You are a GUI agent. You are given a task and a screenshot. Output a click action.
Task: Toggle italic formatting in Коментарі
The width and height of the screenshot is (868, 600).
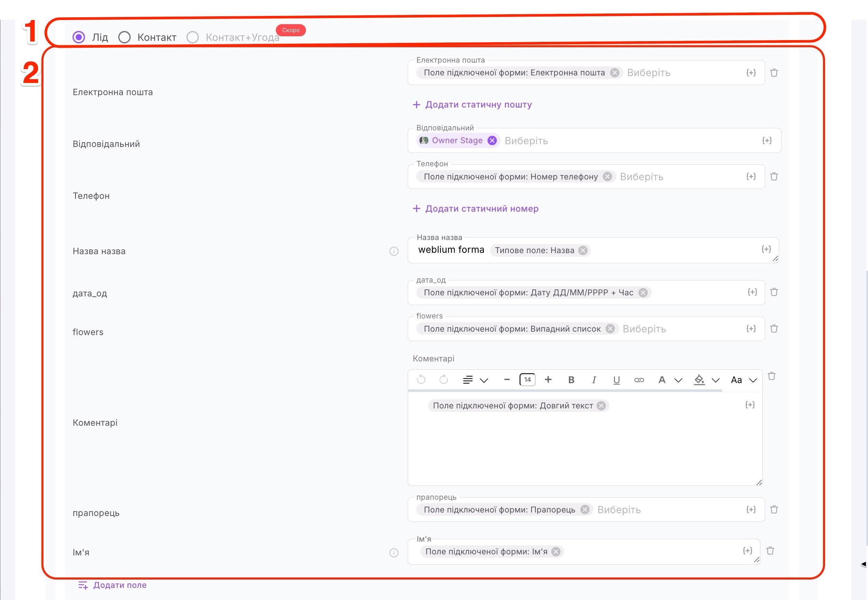(x=594, y=380)
